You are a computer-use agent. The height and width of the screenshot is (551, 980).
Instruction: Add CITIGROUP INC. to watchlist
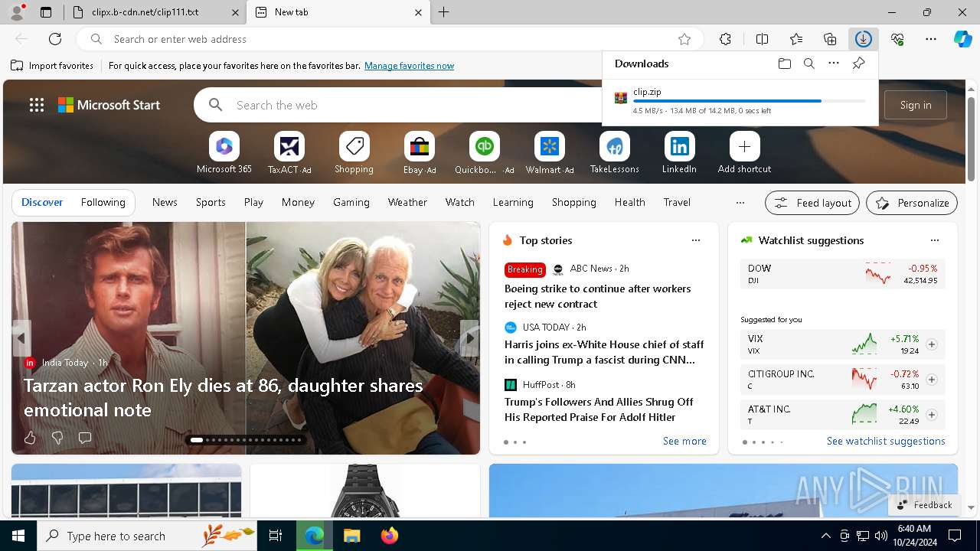pyautogui.click(x=932, y=380)
